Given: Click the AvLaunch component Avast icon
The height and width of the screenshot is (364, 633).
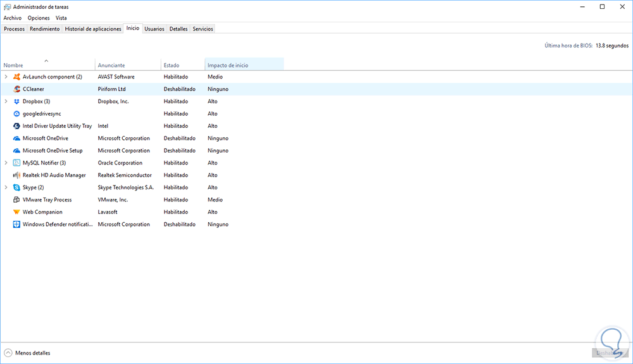Looking at the screenshot, I should 16,77.
